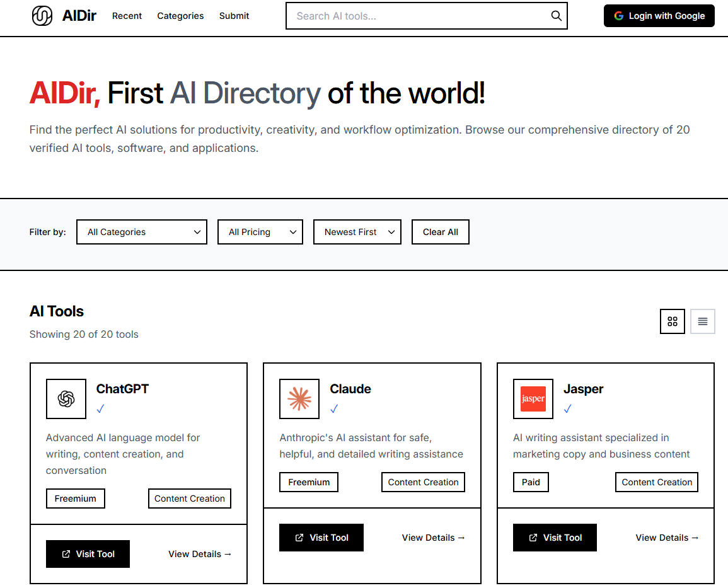Image resolution: width=728 pixels, height=588 pixels.
Task: Click the AIDir logo icon
Action: [x=42, y=16]
